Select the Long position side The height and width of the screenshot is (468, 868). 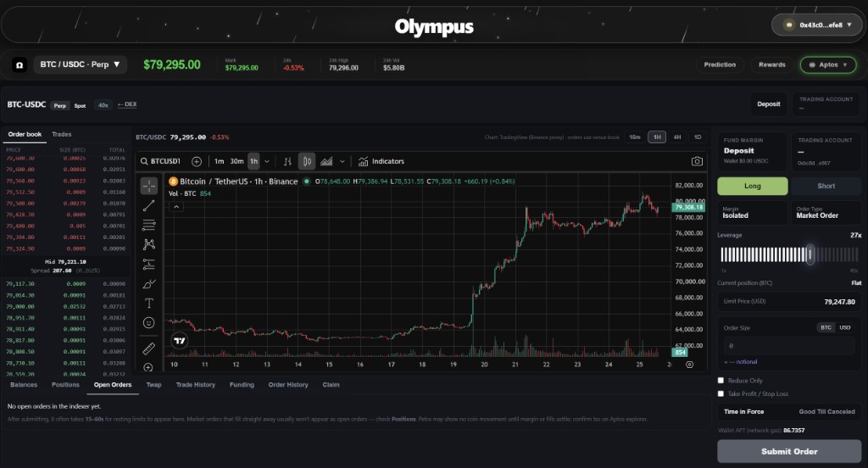coord(753,186)
